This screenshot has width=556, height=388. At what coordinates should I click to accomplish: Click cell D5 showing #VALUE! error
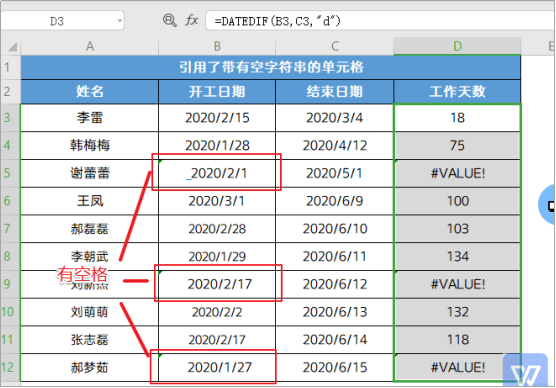click(x=457, y=173)
